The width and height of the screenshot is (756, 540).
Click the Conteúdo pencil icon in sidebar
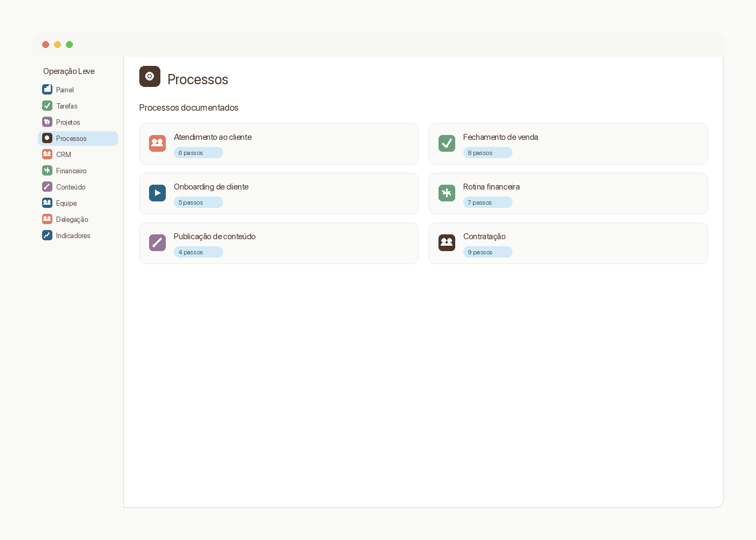(48, 186)
